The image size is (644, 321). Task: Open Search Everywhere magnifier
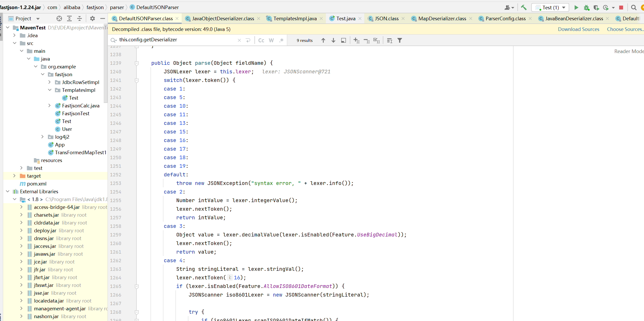(634, 8)
